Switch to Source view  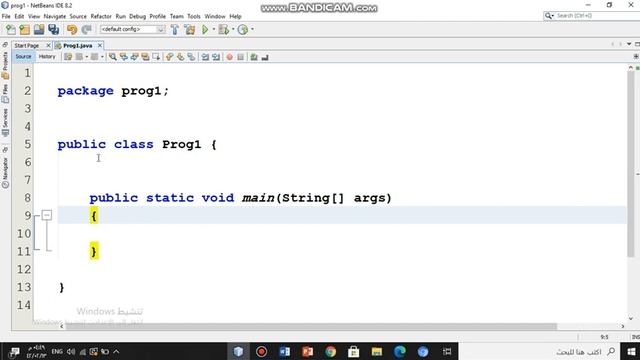coord(23,57)
